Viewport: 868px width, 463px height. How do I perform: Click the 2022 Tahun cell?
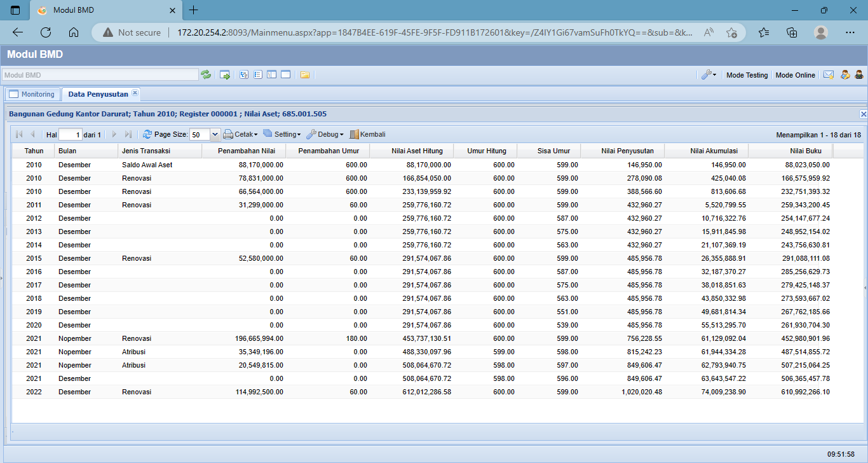pyautogui.click(x=34, y=392)
